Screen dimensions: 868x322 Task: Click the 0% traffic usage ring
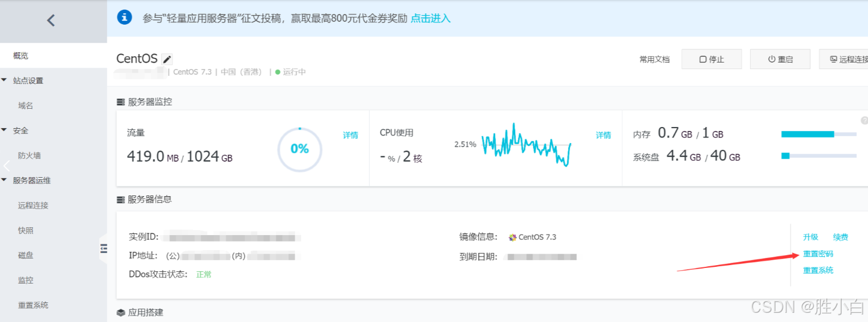point(299,149)
